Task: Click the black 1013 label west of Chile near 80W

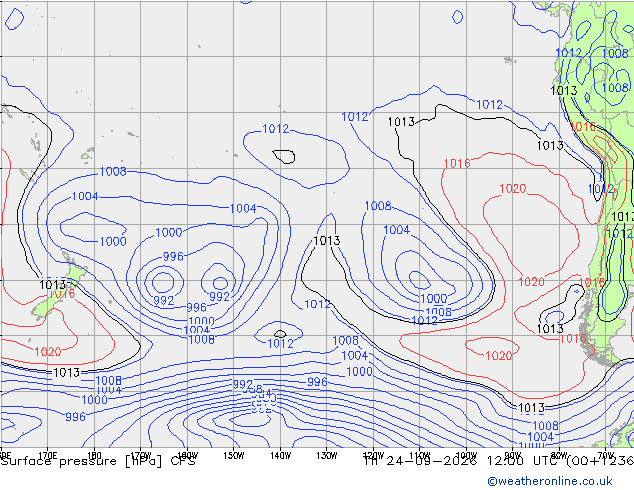Action: coord(550,328)
